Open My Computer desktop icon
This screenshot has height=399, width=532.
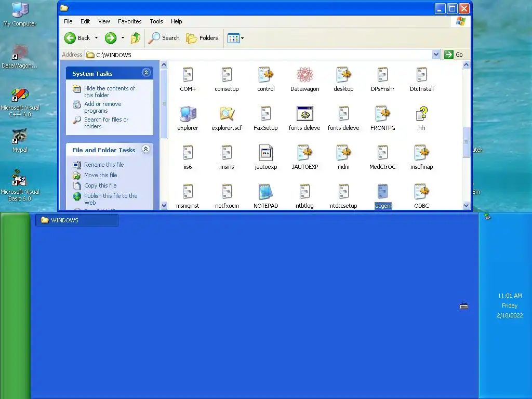pyautogui.click(x=20, y=14)
